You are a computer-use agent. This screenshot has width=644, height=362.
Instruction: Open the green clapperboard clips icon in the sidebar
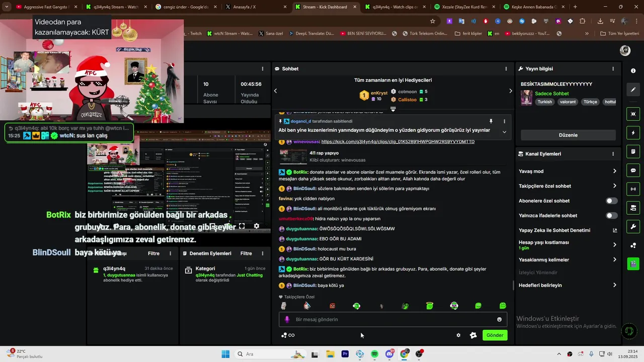pyautogui.click(x=633, y=263)
